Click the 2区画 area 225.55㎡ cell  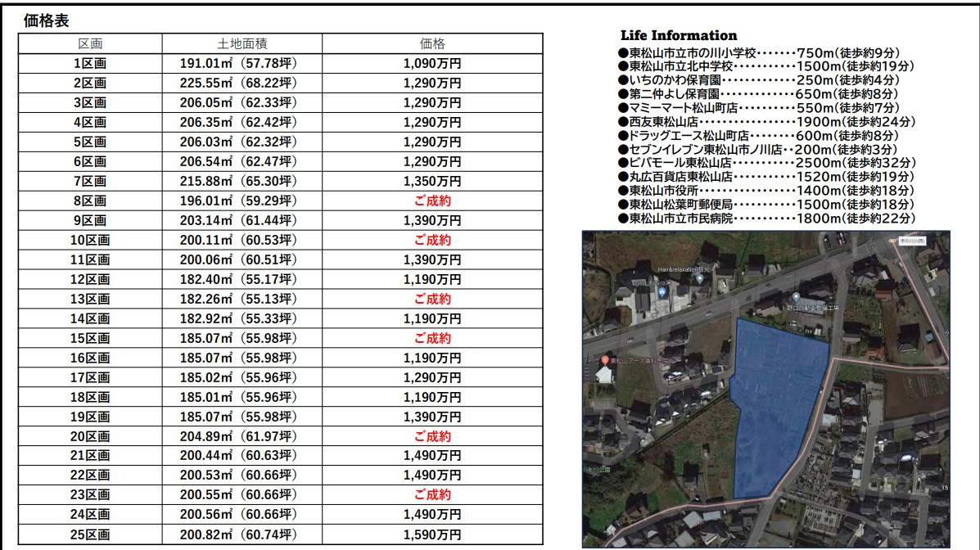pos(242,83)
